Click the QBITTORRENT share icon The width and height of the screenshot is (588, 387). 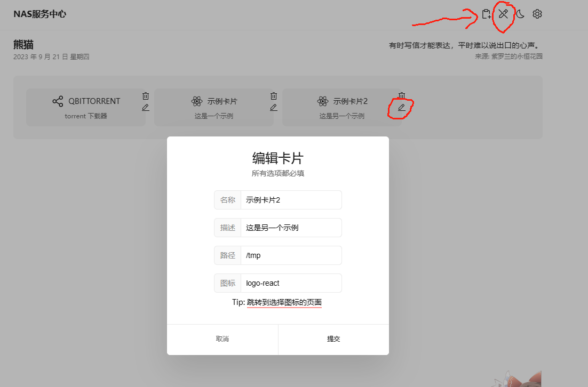[58, 101]
